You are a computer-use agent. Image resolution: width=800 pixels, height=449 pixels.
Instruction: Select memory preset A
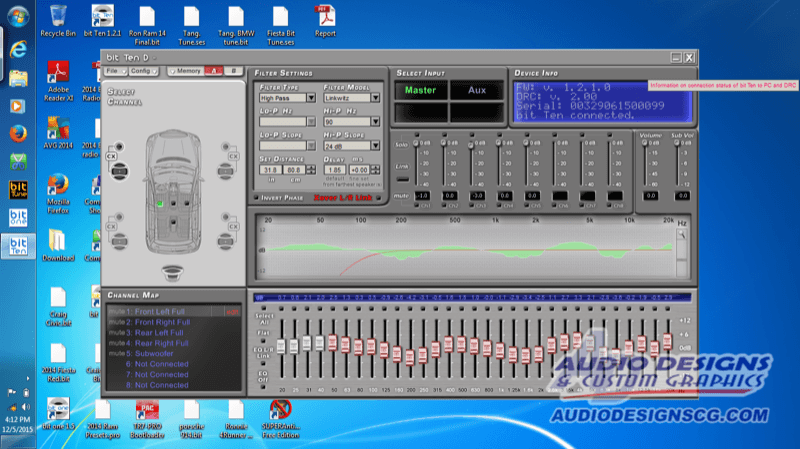pos(213,71)
